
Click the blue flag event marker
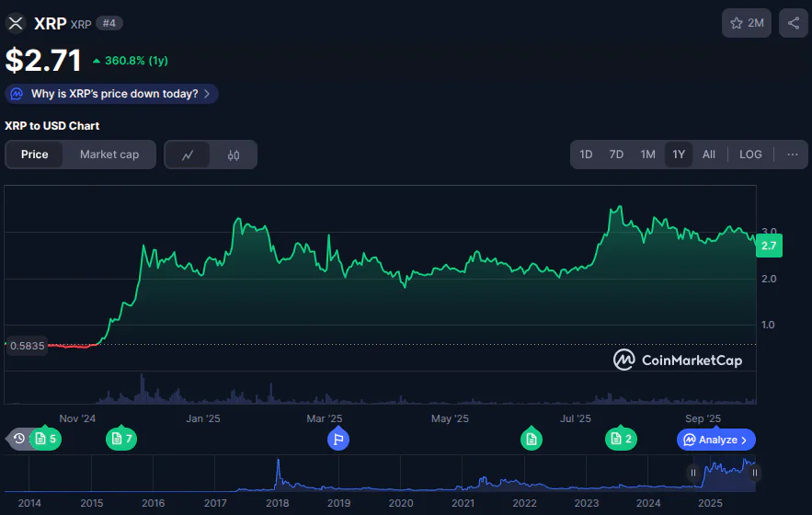[338, 440]
